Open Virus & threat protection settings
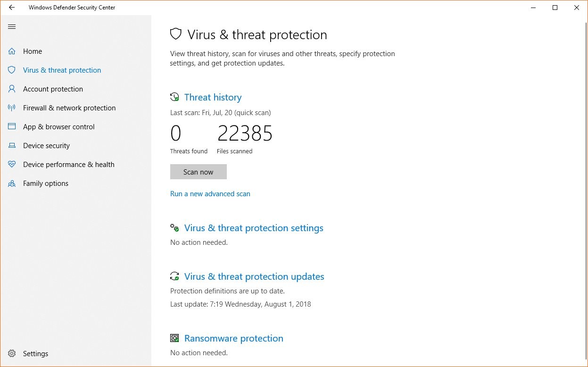Viewport: 588px width, 367px height. (254, 228)
